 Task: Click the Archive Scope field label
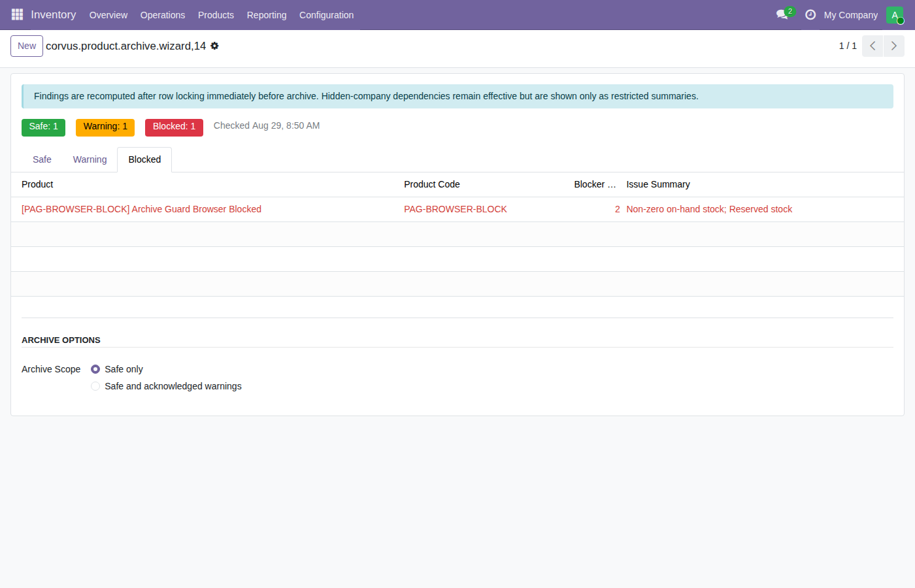[x=51, y=369]
